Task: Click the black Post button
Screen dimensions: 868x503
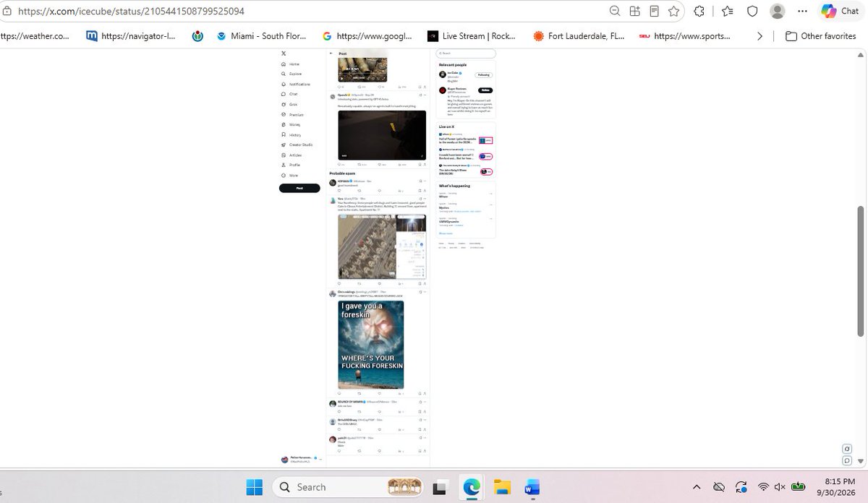Action: pos(299,188)
